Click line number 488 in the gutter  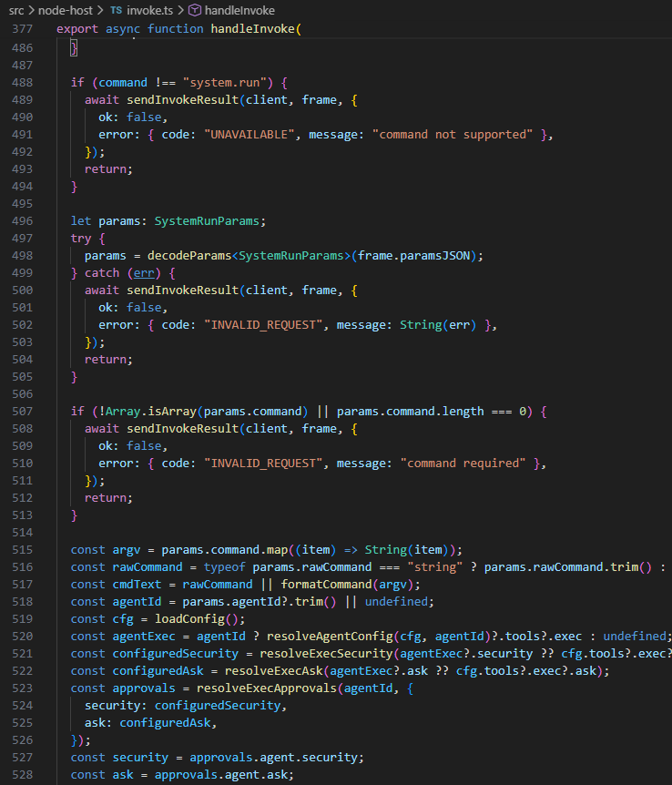[22, 83]
